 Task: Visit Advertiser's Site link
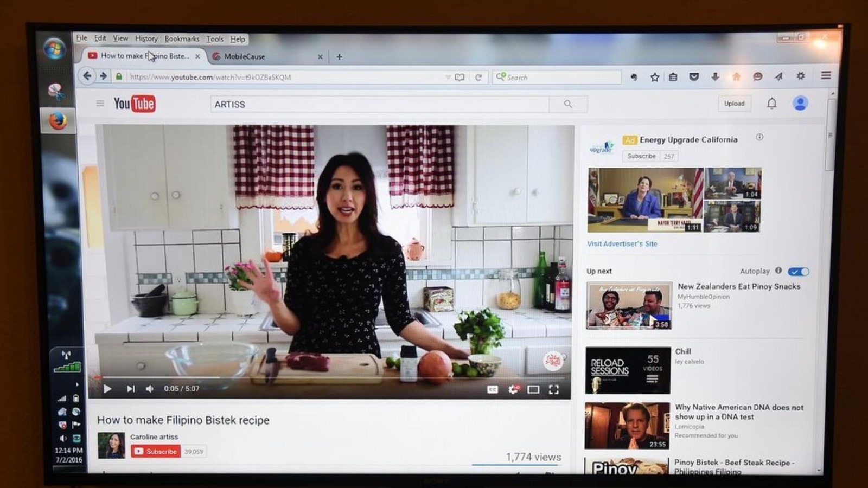point(622,244)
